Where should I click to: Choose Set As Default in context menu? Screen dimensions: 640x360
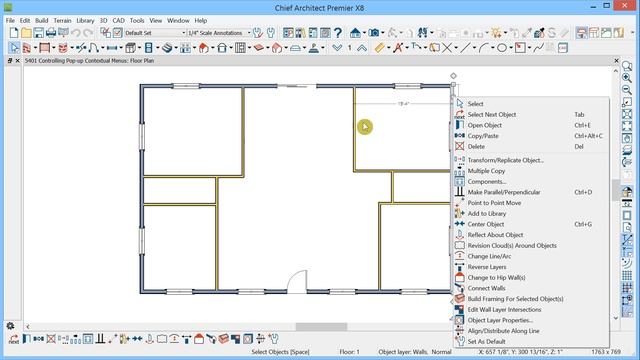531,342
